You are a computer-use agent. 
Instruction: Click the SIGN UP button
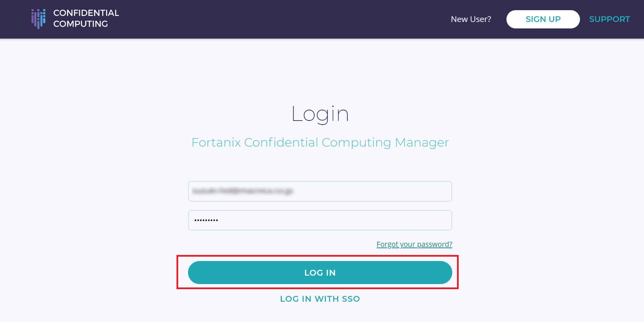click(x=543, y=19)
